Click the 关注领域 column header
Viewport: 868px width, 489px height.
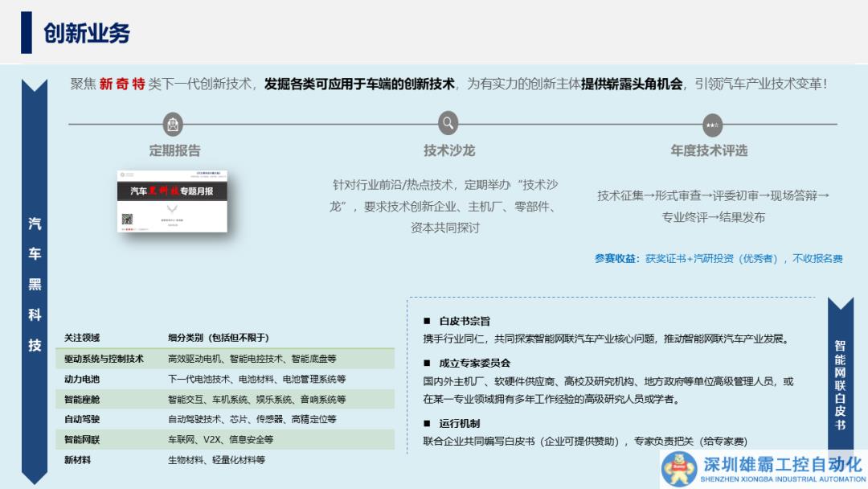click(x=82, y=338)
